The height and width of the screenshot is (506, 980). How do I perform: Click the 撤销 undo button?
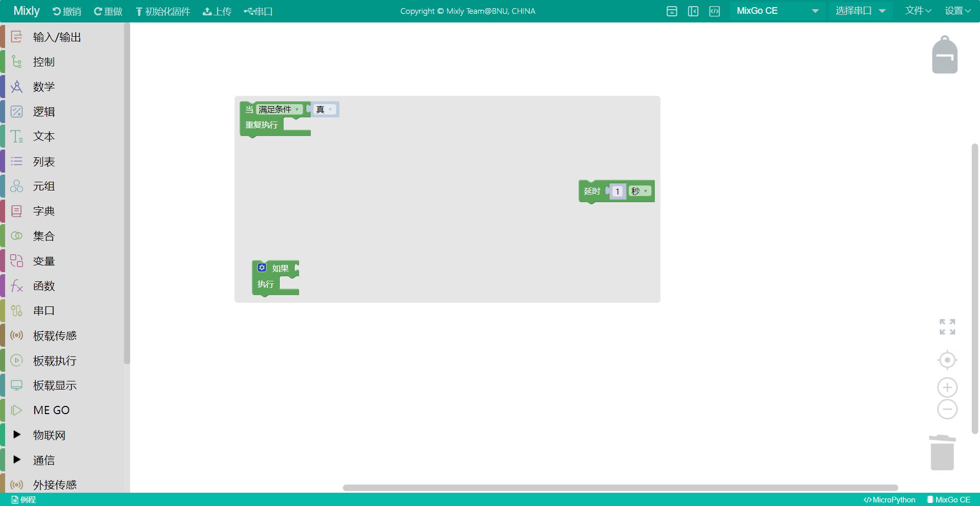[x=67, y=11]
